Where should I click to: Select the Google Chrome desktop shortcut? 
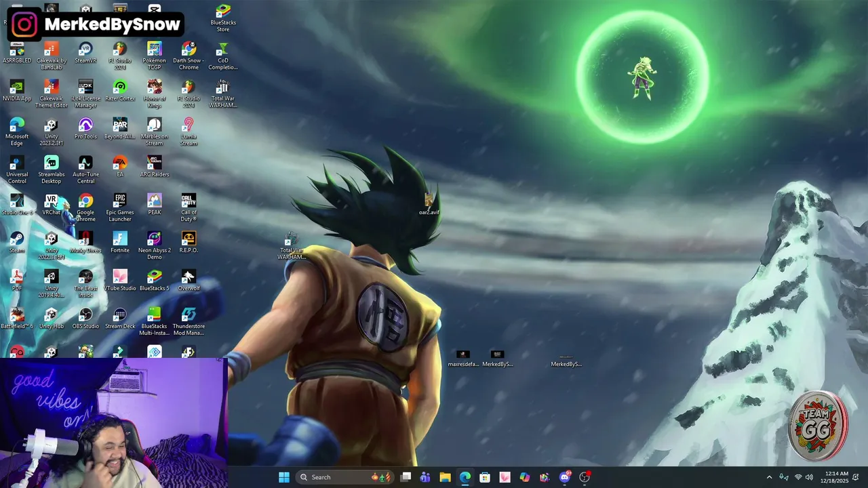pos(85,208)
